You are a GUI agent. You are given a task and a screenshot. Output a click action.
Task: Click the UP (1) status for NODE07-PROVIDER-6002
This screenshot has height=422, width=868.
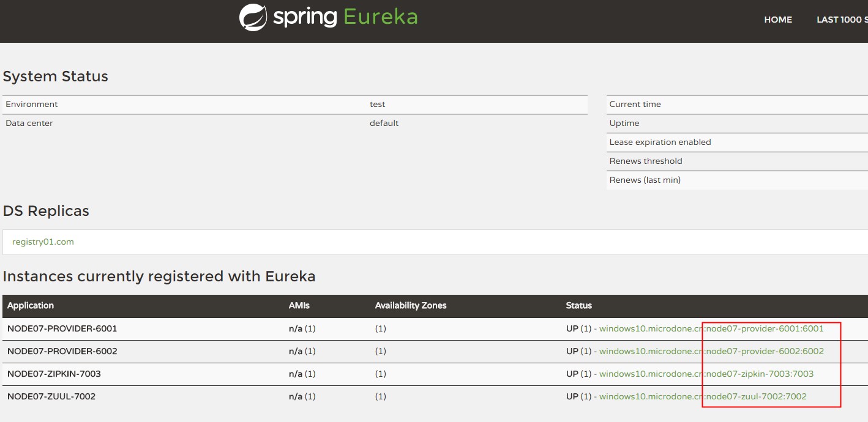click(579, 351)
